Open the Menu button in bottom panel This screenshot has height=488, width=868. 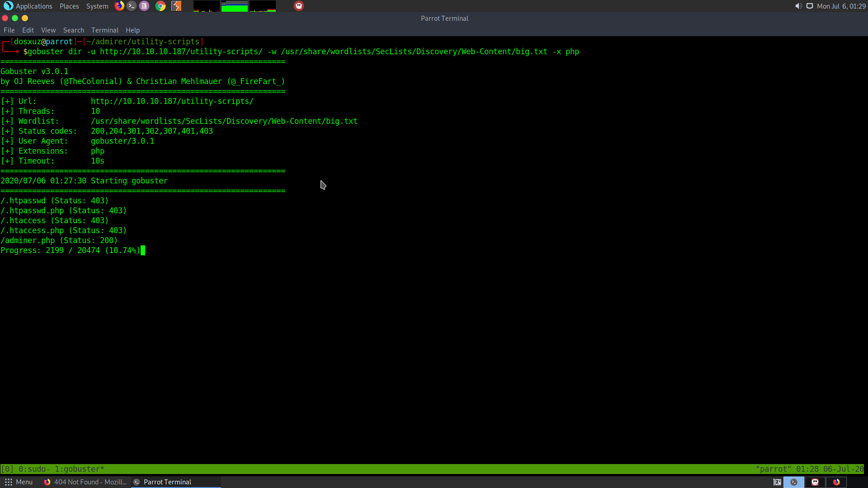click(x=19, y=482)
